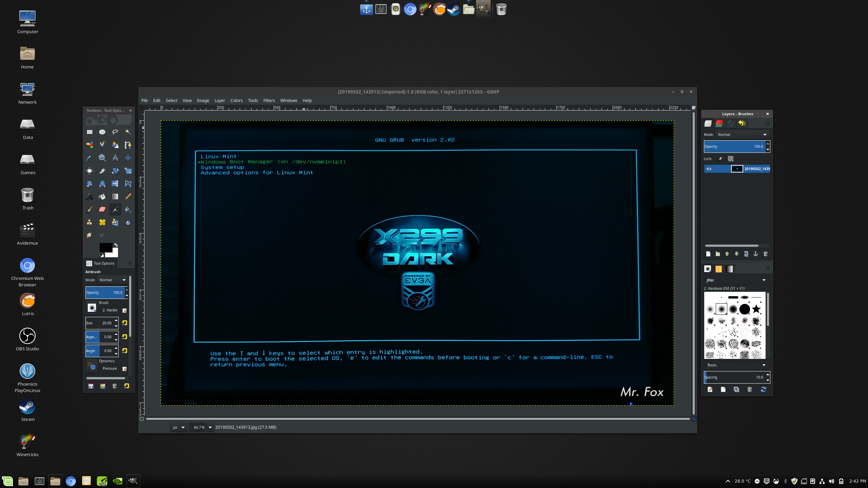Open the Filters menu
The width and height of the screenshot is (868, 488).
pyautogui.click(x=269, y=100)
